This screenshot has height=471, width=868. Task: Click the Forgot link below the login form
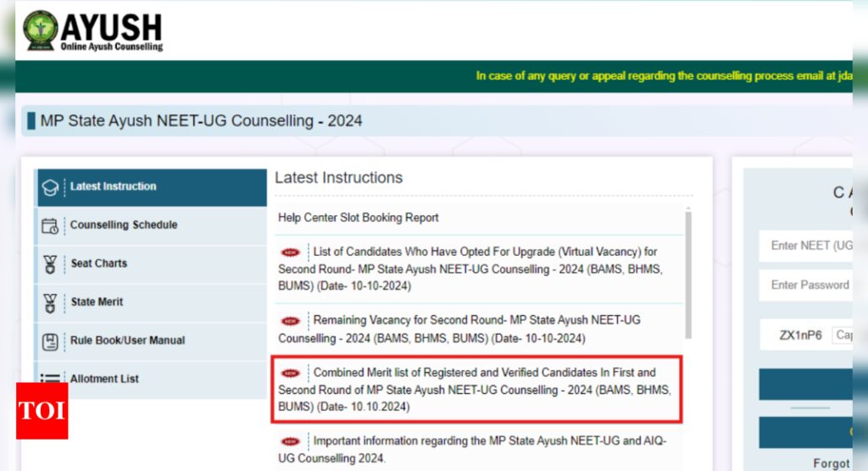click(832, 464)
